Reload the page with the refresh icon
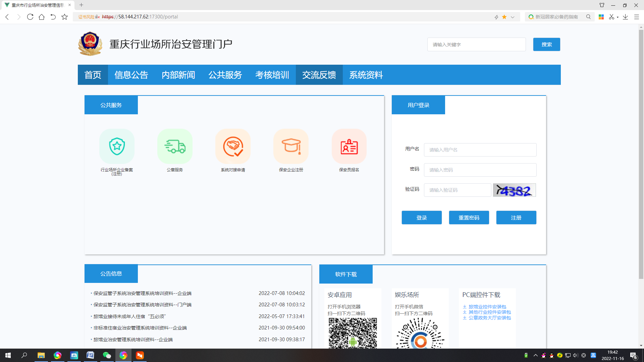The width and height of the screenshot is (644, 362). pos(30,17)
